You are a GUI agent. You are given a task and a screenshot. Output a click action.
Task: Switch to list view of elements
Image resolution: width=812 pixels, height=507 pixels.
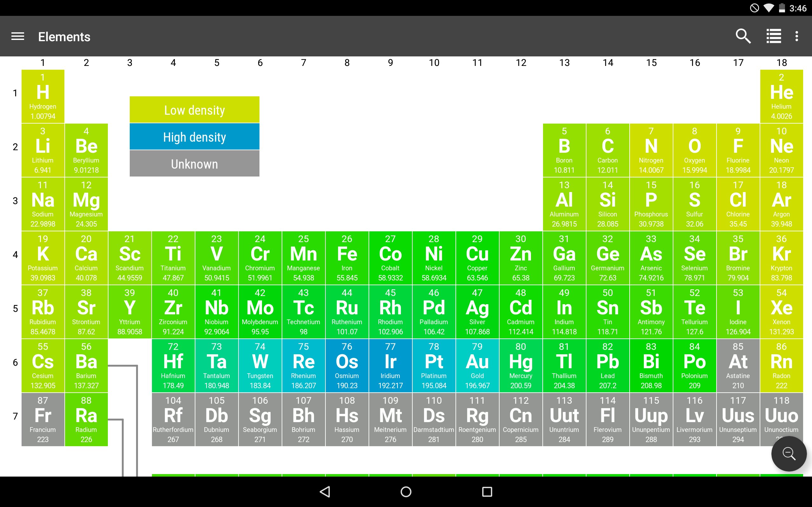pyautogui.click(x=774, y=36)
